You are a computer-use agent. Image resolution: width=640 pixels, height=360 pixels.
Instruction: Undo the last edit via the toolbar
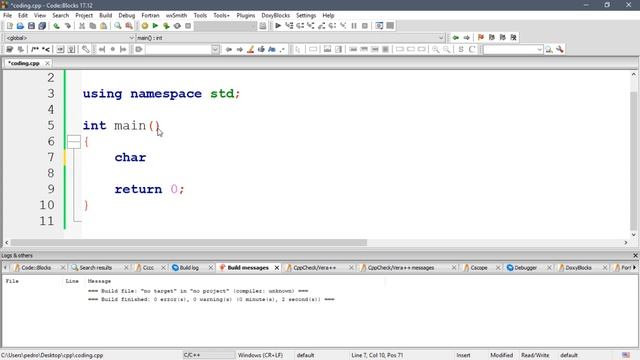[56, 26]
